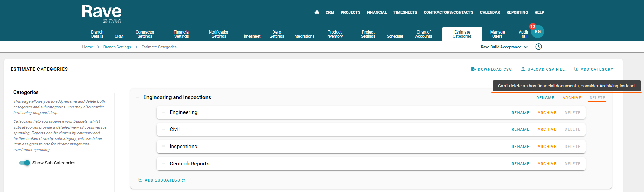Viewport: 644px width, 192px height.
Task: Click the Rave logo
Action: tap(102, 14)
